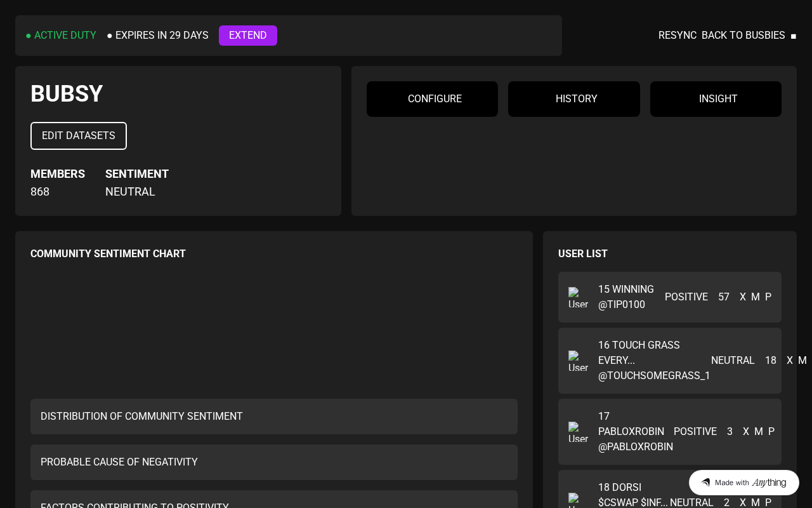This screenshot has height=508, width=812.
Task: Click the P icon in PABLOXROBIN row
Action: tap(771, 432)
